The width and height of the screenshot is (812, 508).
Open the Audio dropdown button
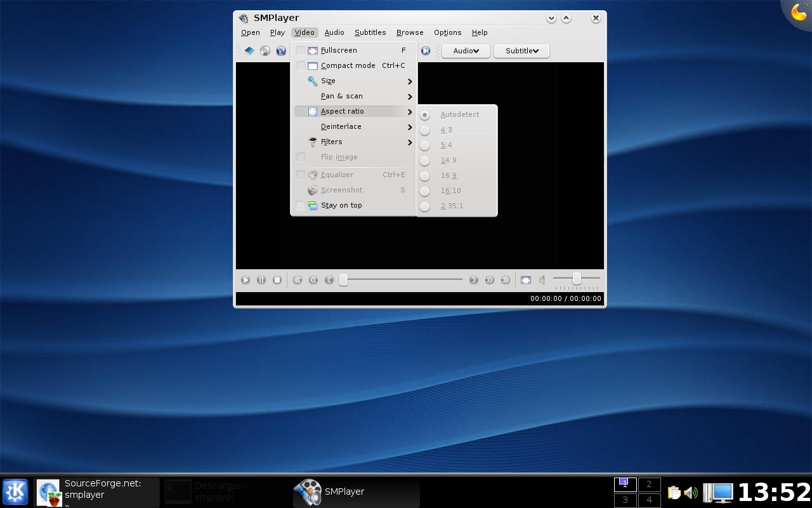[x=466, y=51]
